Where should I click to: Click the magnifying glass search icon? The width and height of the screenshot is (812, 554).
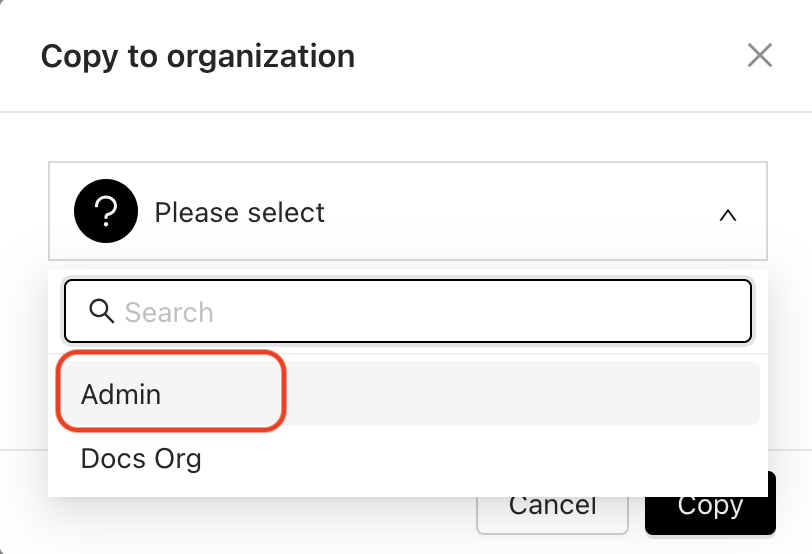point(101,311)
